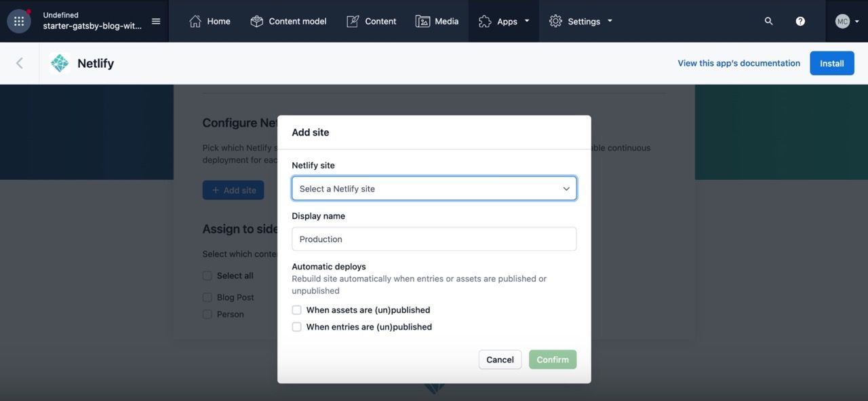Open the Settings menu label

pos(584,21)
